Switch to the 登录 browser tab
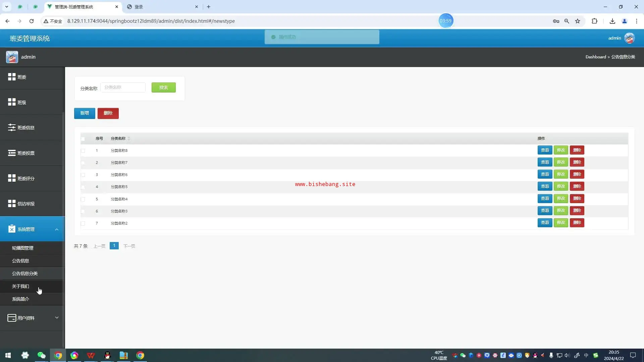 (x=139, y=7)
